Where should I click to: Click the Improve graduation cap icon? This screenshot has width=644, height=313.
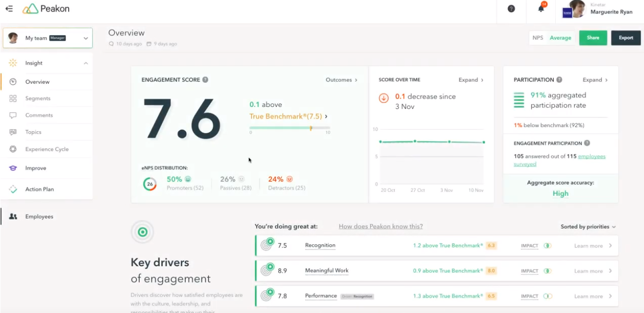[13, 168]
